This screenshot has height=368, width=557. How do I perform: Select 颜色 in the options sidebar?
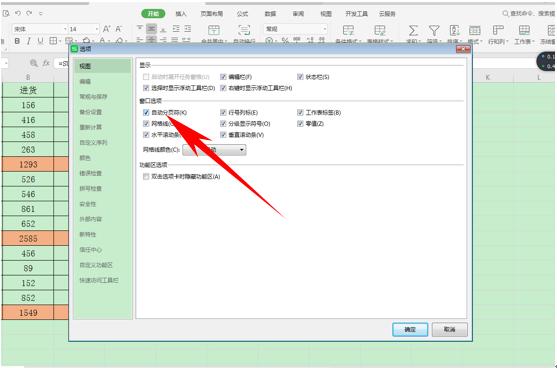85,158
